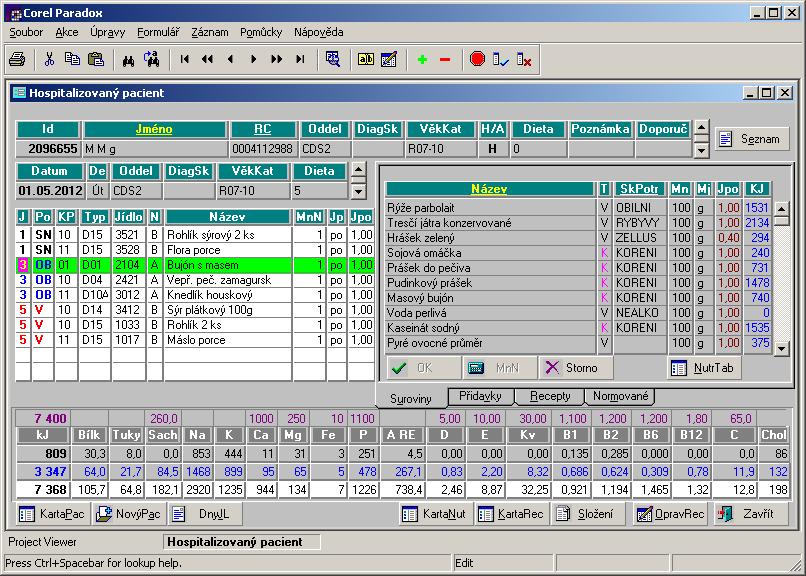Click the Print icon in toolbar
806x576 pixels.
17,60
